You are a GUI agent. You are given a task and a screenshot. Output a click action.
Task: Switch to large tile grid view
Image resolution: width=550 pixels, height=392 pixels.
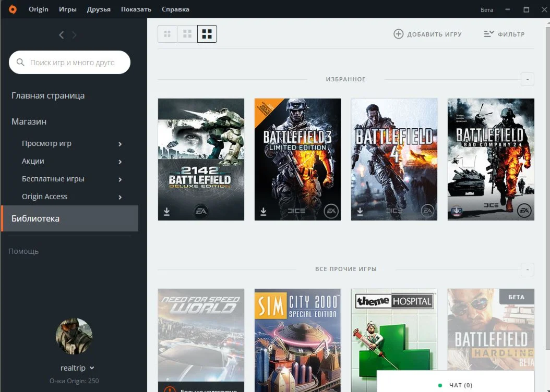(207, 34)
